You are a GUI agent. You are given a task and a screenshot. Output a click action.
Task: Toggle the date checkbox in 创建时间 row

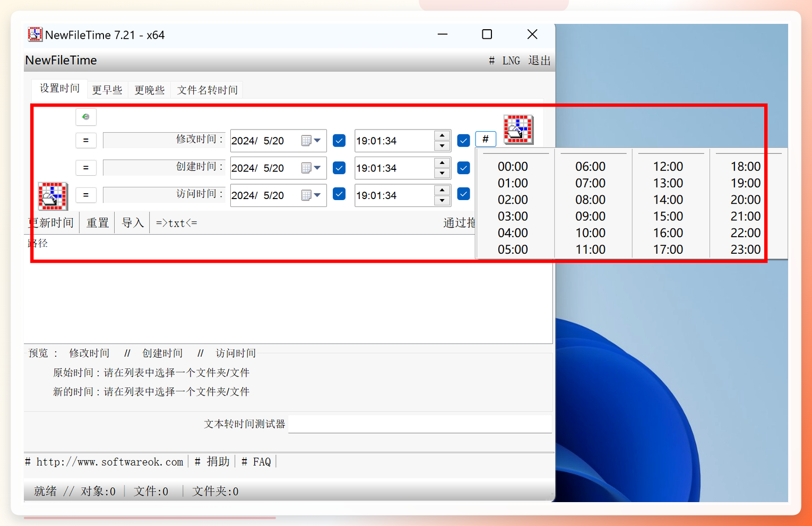pyautogui.click(x=339, y=168)
